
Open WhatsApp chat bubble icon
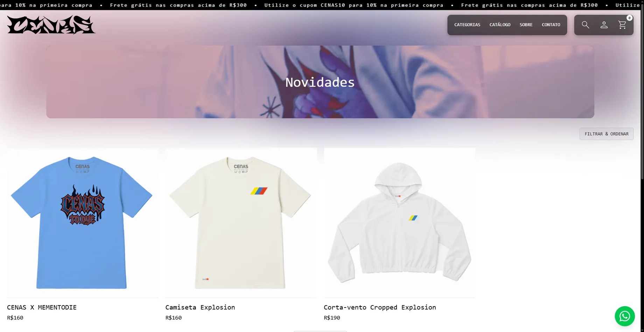tap(625, 316)
